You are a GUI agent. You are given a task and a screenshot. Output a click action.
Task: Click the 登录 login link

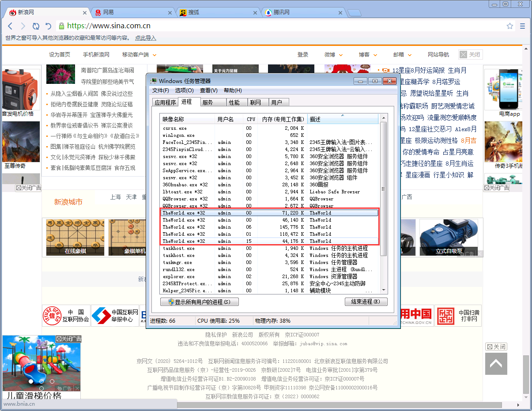point(303,54)
